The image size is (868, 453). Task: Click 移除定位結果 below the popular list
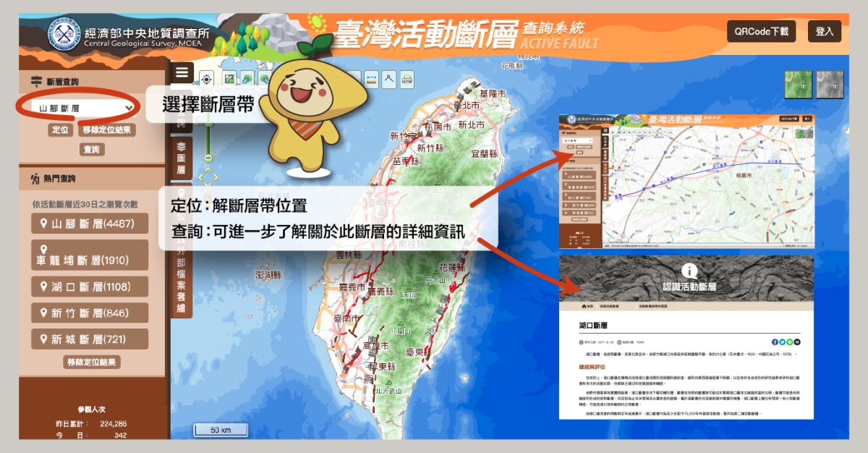92,362
